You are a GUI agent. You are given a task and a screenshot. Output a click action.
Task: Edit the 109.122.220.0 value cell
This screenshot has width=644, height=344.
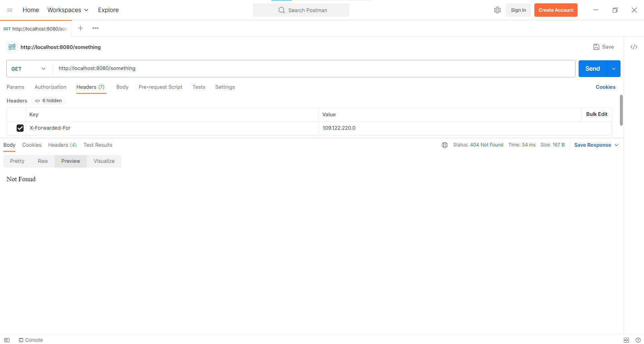click(x=465, y=128)
